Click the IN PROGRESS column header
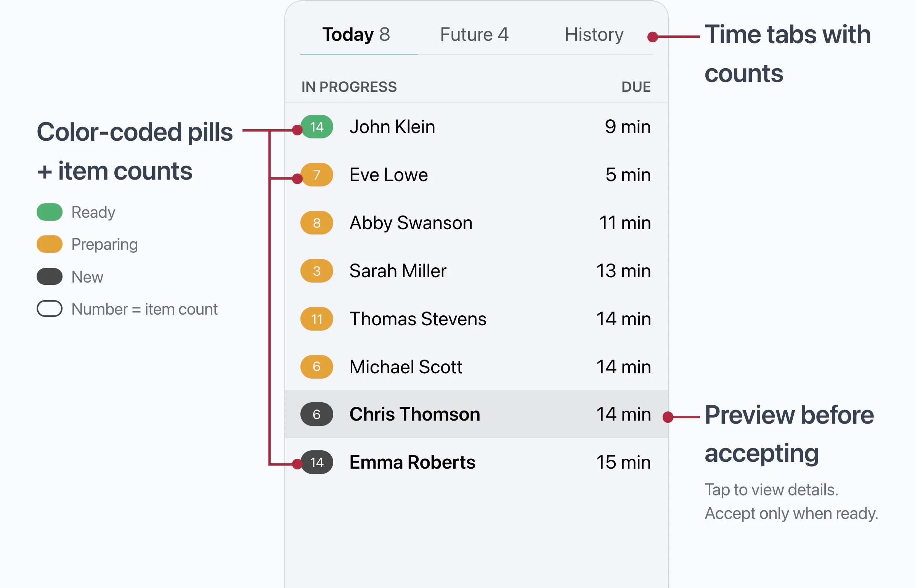Image resolution: width=915 pixels, height=588 pixels. tap(349, 87)
